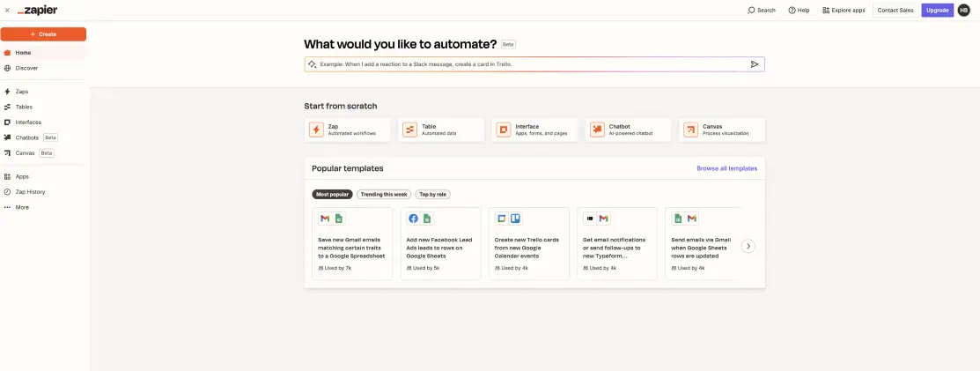Viewport: 980px width, 371px height.
Task: Go to Discover in the sidebar
Action: coord(26,68)
